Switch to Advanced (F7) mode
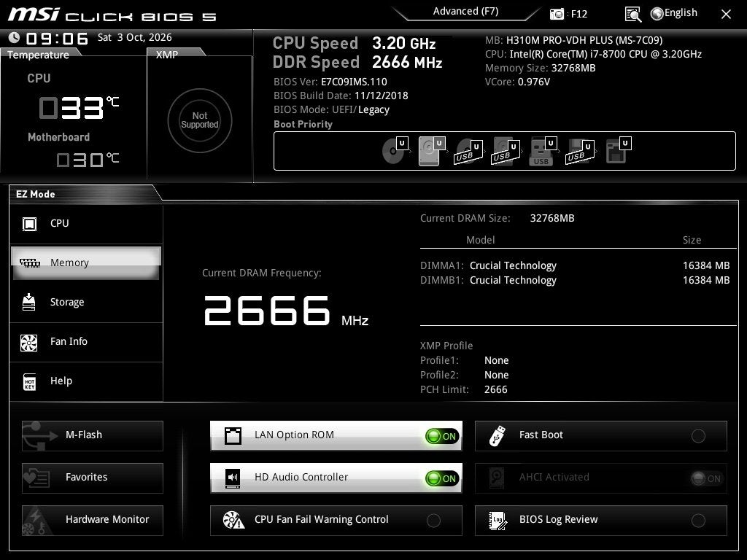Image resolution: width=747 pixels, height=560 pixels. click(x=465, y=12)
